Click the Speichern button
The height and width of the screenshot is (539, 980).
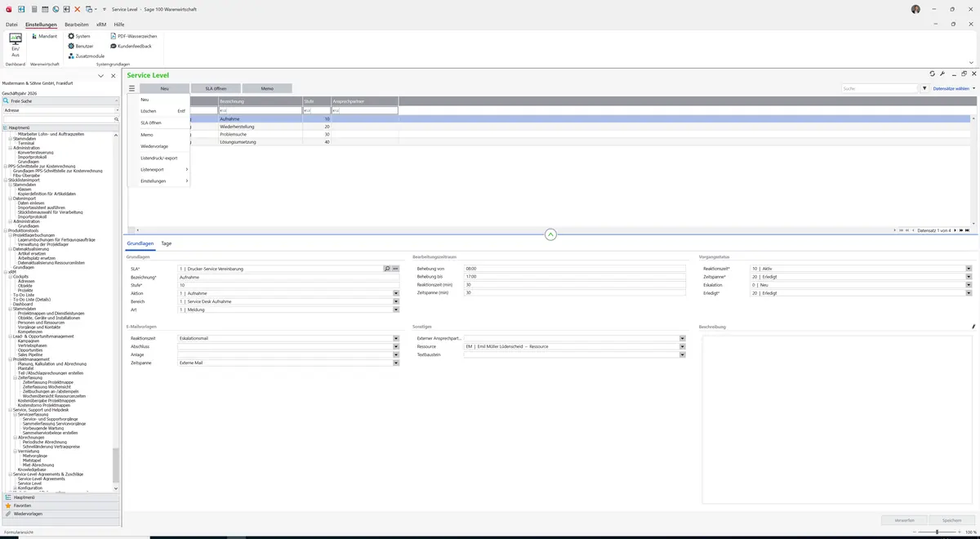tap(952, 520)
